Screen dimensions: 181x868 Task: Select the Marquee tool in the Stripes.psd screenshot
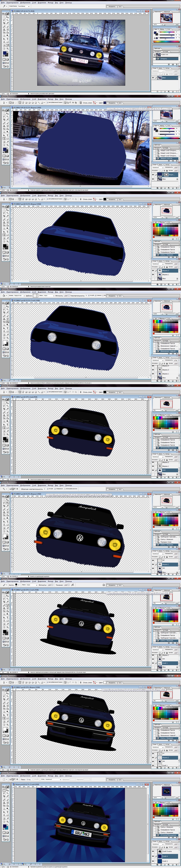click(x=4, y=791)
